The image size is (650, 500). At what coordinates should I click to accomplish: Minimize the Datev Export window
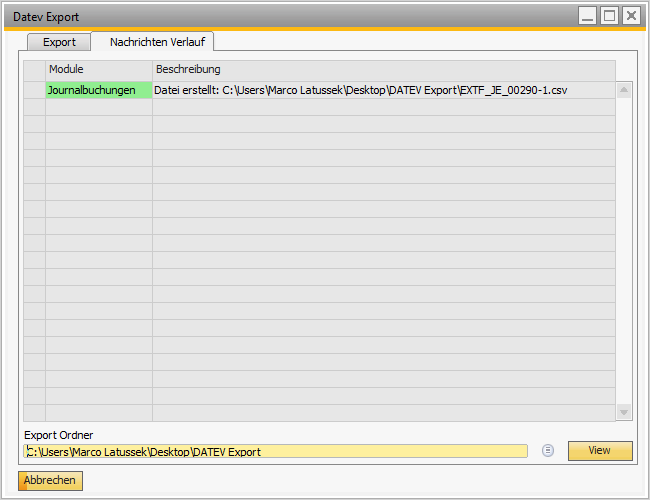point(587,16)
